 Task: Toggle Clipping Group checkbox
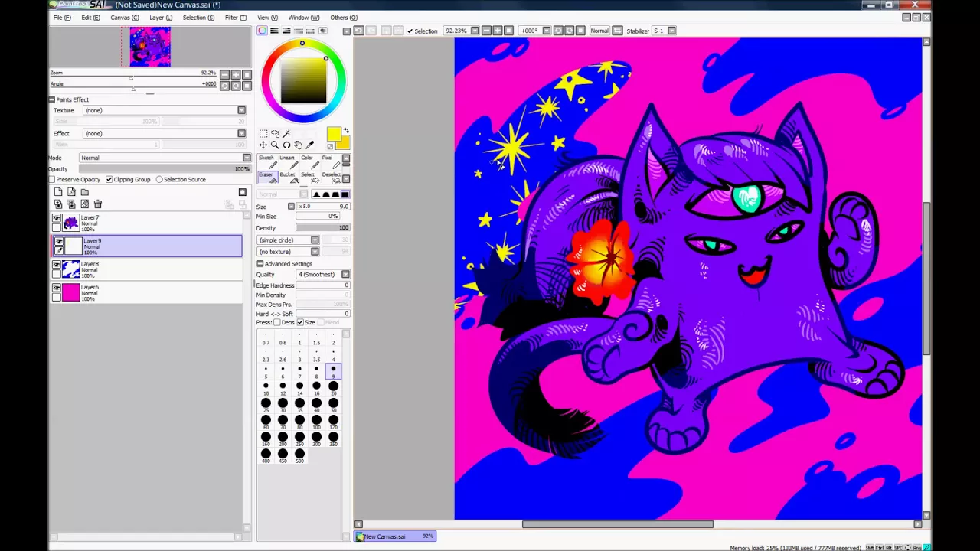(109, 179)
